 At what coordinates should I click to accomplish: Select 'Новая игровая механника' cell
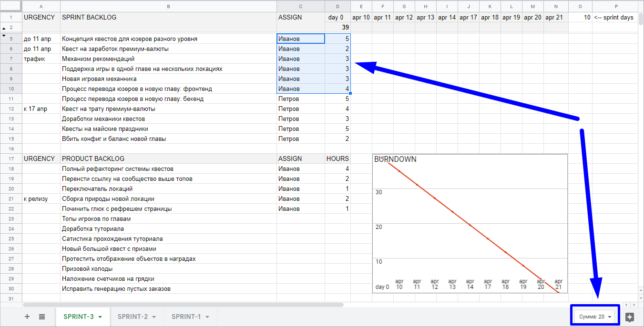point(168,79)
